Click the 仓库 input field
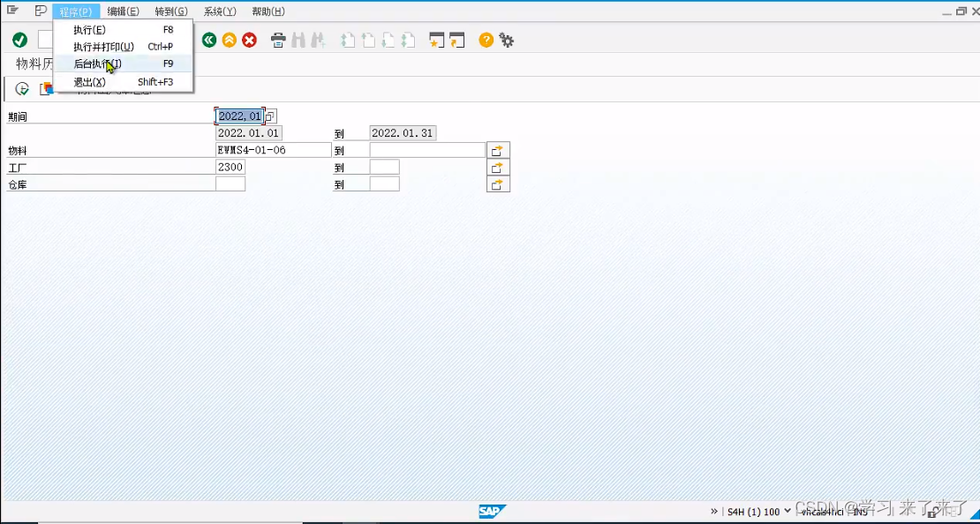The height and width of the screenshot is (524, 980). click(230, 183)
